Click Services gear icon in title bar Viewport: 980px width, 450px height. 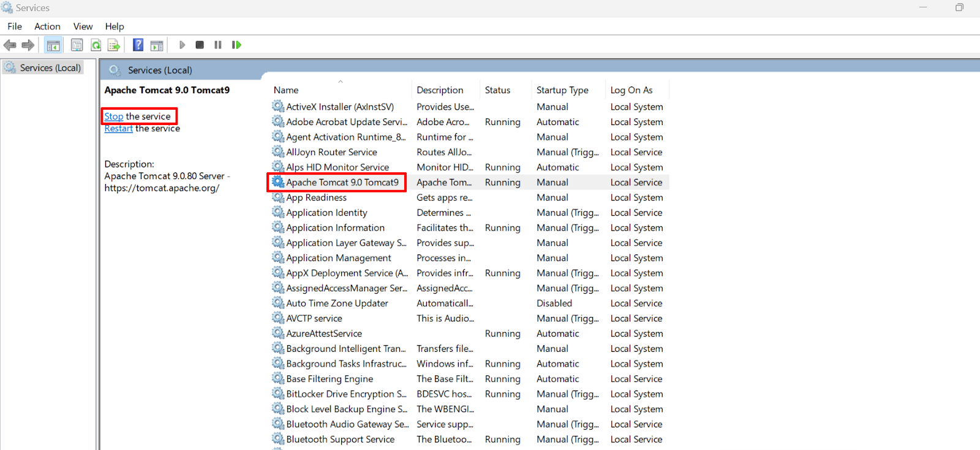(x=7, y=8)
